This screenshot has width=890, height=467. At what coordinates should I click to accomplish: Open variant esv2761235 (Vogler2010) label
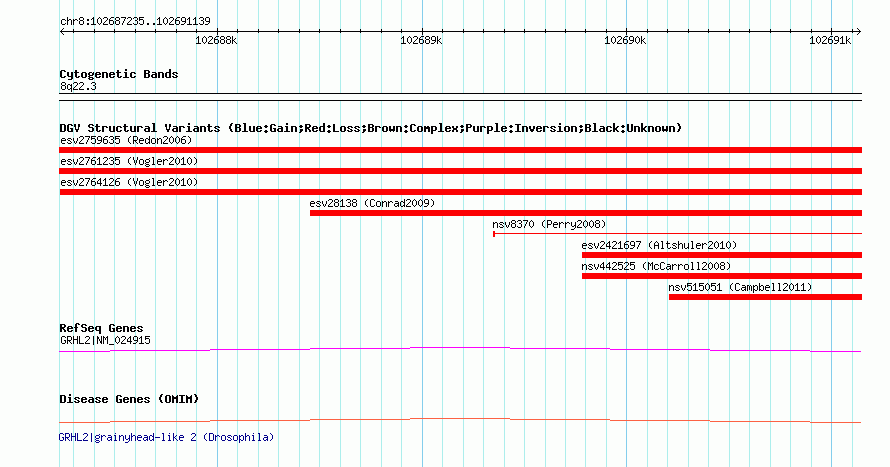pos(129,161)
